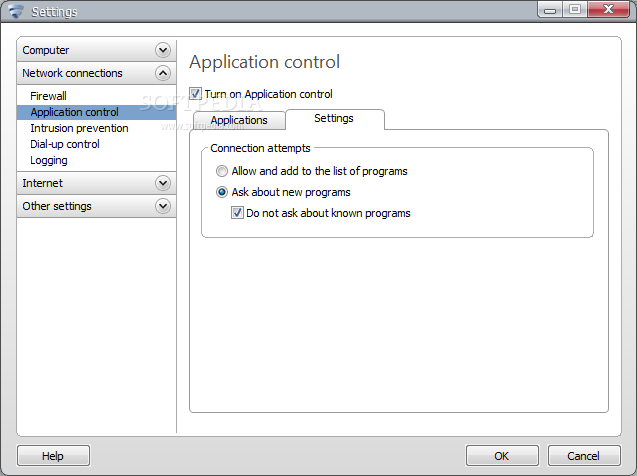Click the Help button

click(x=53, y=456)
